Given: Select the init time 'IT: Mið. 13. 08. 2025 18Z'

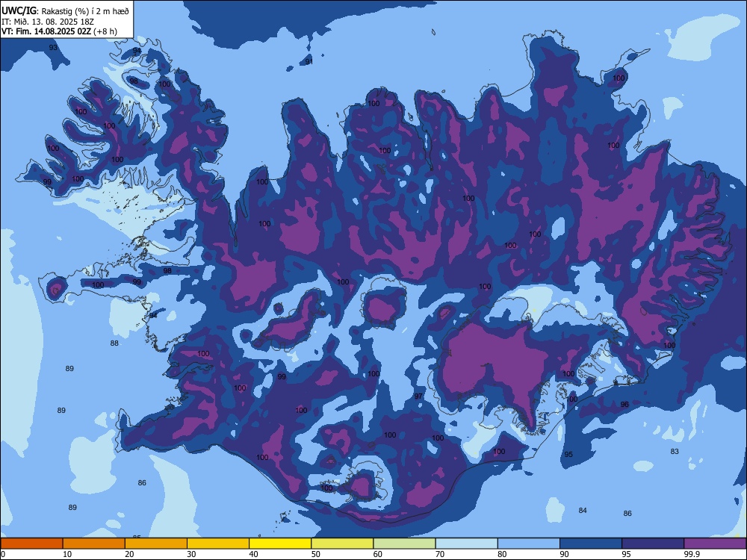Looking at the screenshot, I should tap(48, 22).
